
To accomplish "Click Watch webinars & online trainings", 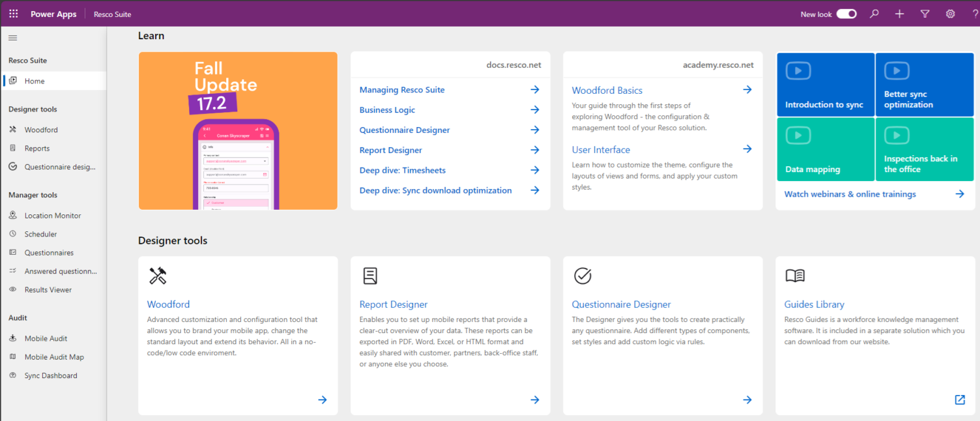I will click(850, 194).
